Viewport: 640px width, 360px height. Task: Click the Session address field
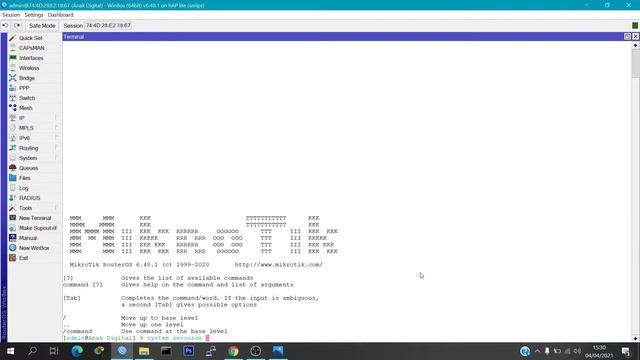[108, 25]
